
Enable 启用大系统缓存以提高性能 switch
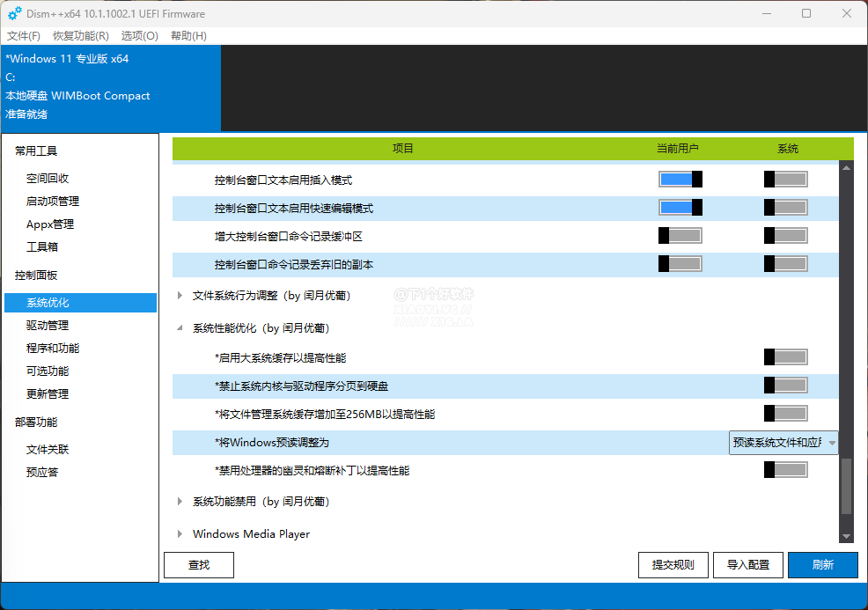point(785,357)
